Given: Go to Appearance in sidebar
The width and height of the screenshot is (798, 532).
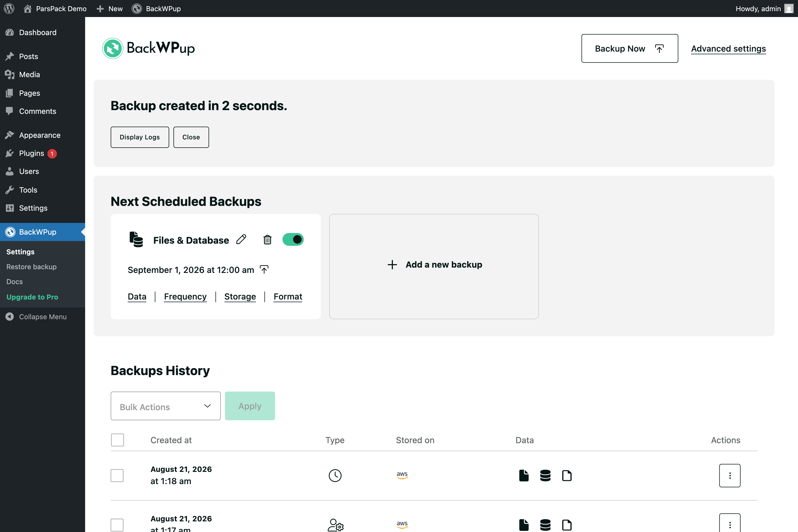Looking at the screenshot, I should point(42,135).
